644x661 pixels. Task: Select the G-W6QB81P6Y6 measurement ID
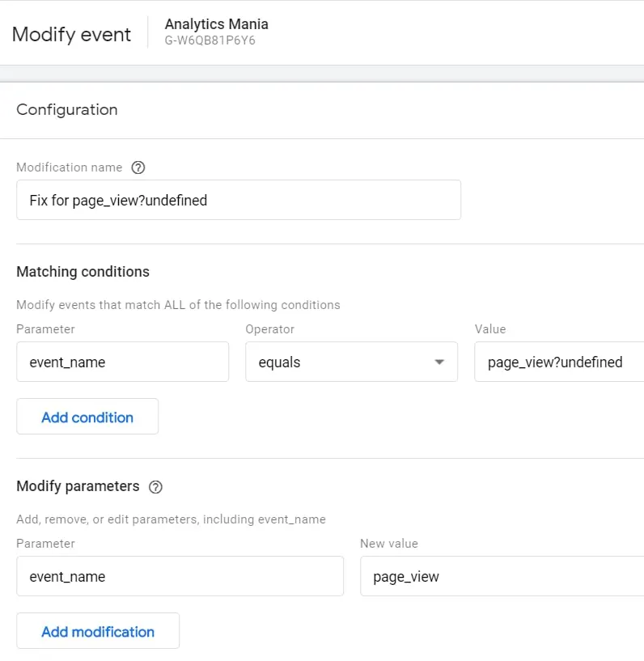click(x=210, y=40)
